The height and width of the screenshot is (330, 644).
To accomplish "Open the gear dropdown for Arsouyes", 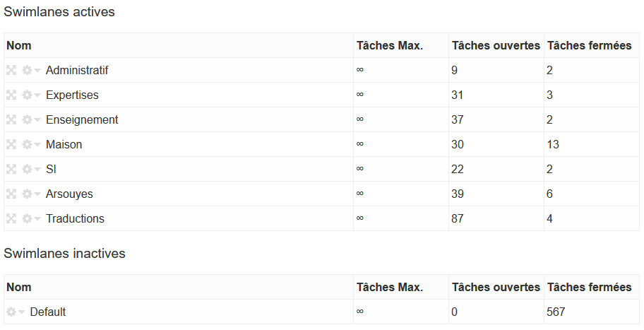I will point(31,194).
